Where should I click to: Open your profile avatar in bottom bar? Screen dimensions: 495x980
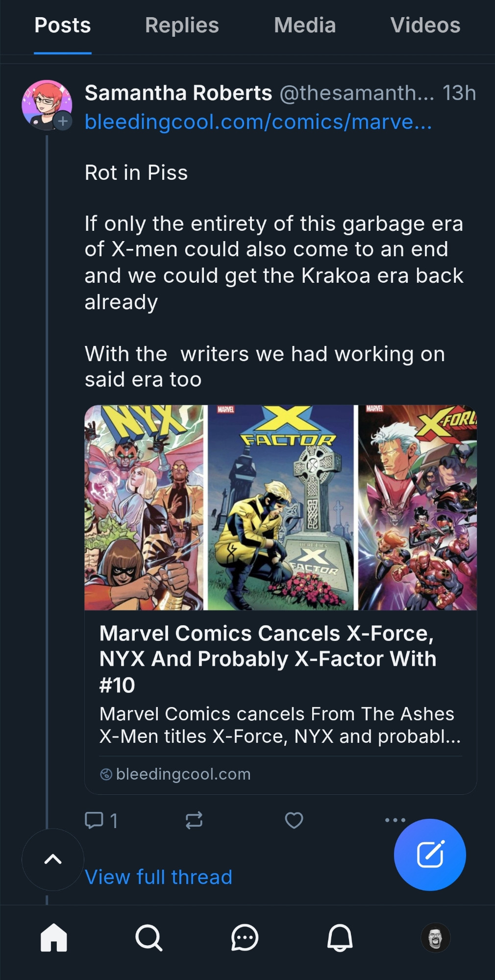pyautogui.click(x=435, y=937)
